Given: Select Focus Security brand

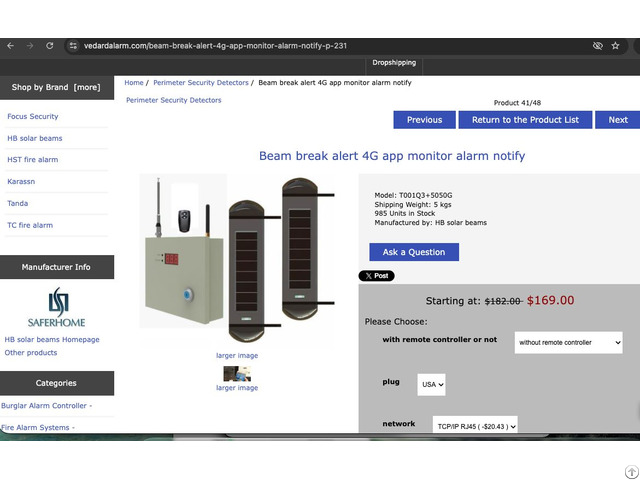Looking at the screenshot, I should pos(33,116).
